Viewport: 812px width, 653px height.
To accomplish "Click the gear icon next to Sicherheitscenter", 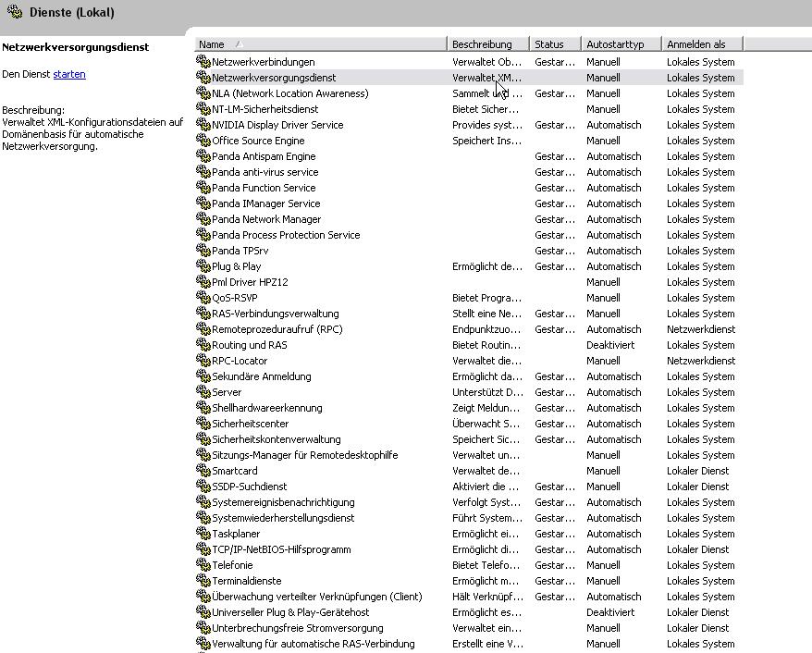I will (203, 424).
